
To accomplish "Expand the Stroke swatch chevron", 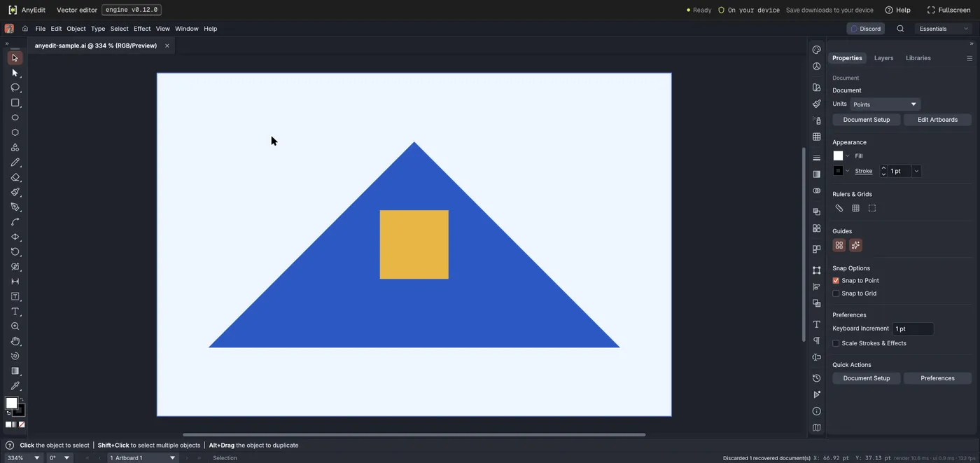I will click(x=848, y=171).
